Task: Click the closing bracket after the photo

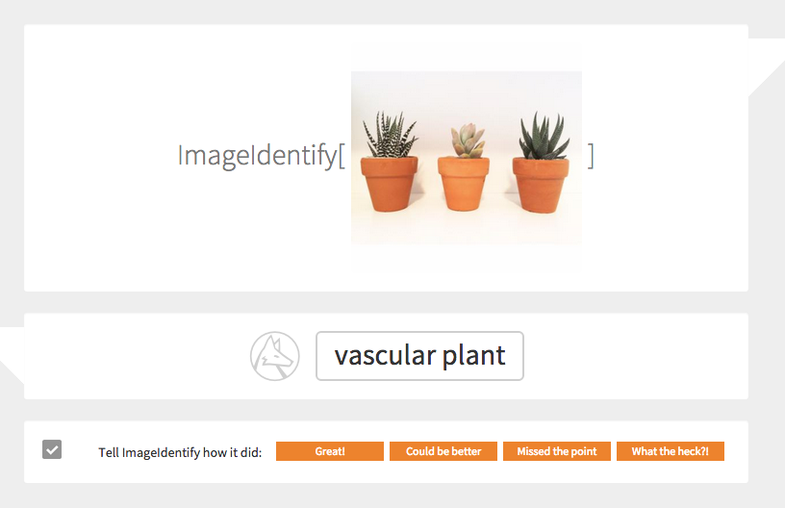Action: click(591, 155)
